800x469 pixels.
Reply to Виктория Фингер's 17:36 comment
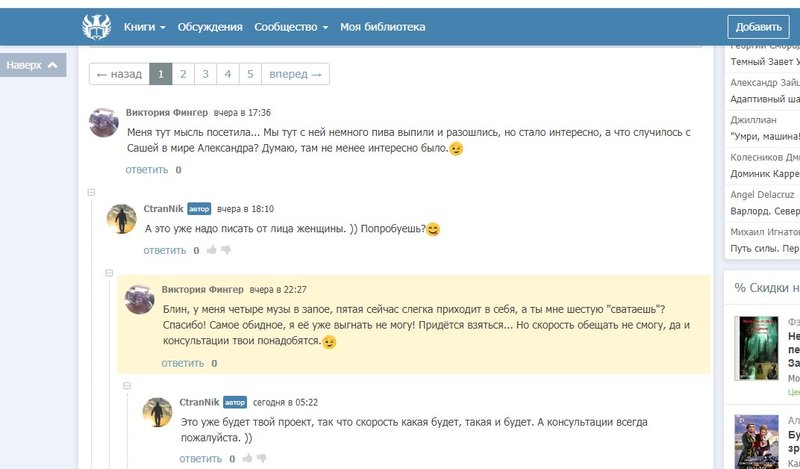click(x=147, y=170)
